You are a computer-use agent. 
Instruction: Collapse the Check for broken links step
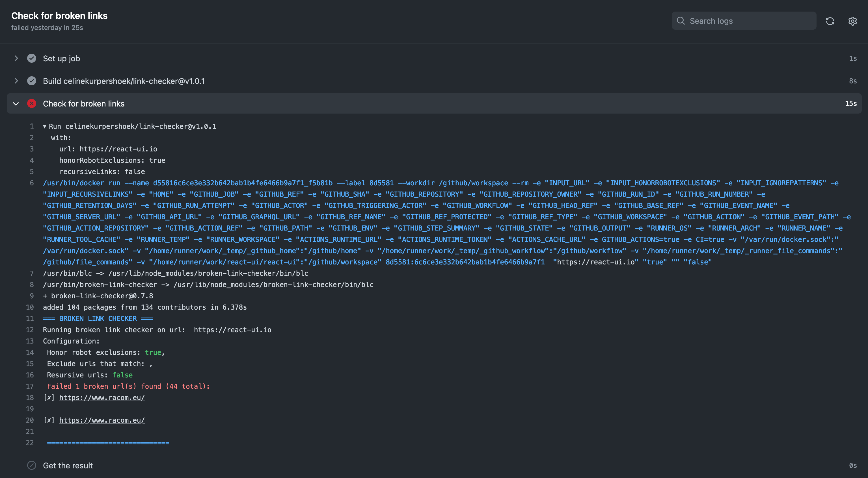(x=16, y=103)
